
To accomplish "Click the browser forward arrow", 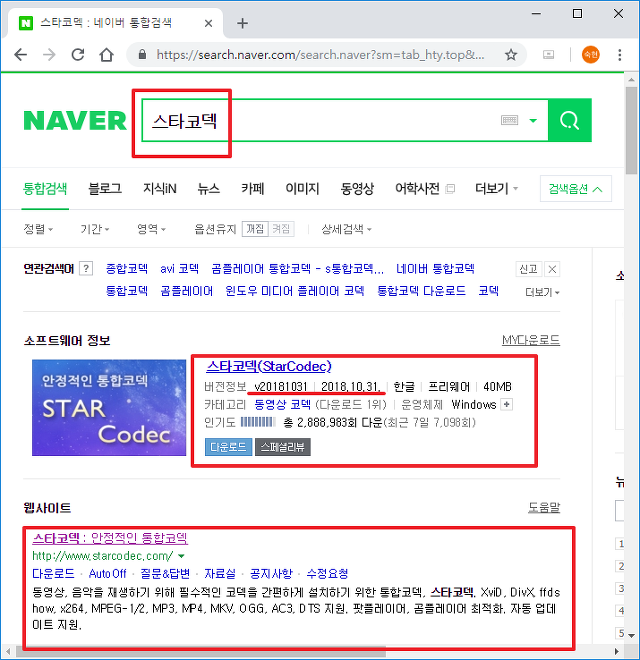I will (x=49, y=55).
